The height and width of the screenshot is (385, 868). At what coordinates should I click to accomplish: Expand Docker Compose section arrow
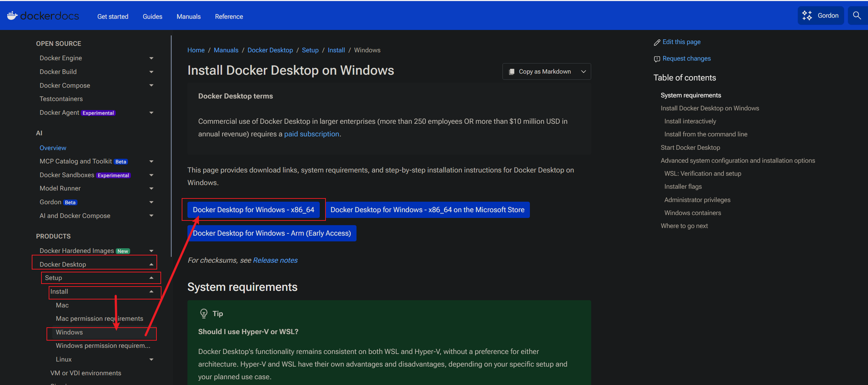coord(151,86)
